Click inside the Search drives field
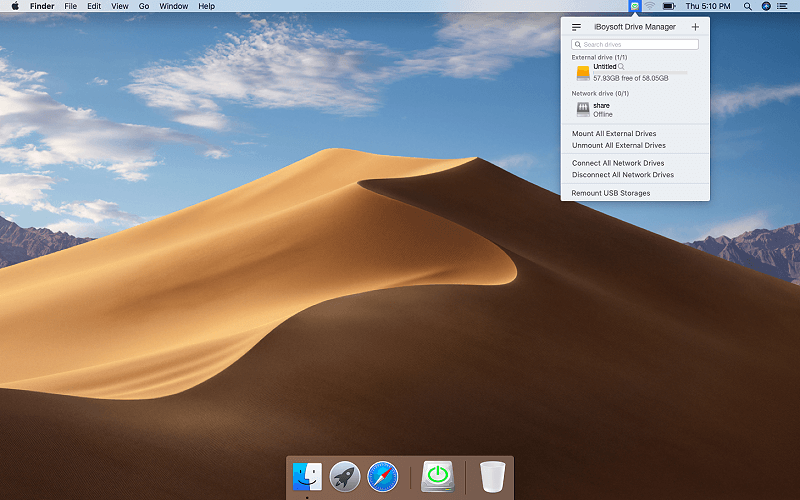 (635, 44)
